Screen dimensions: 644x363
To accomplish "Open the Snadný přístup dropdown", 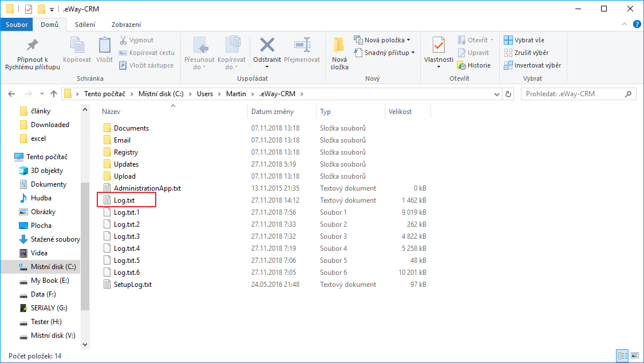I will click(385, 53).
